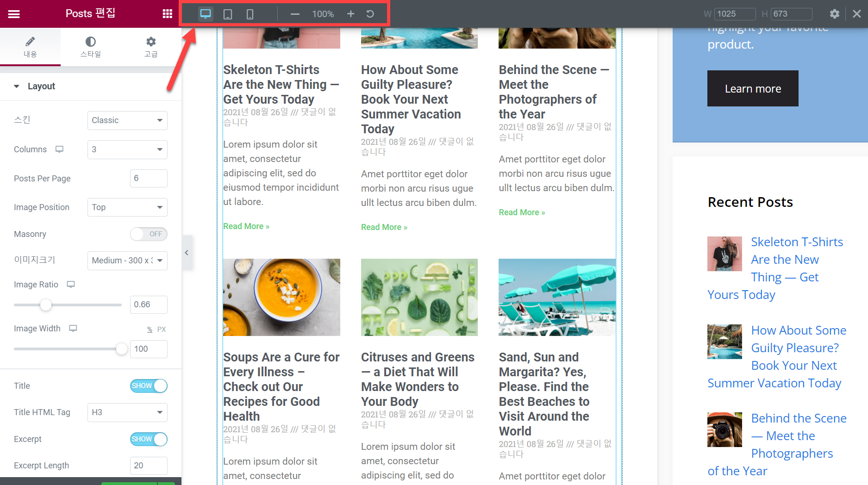Switch to desktop preview mode

(206, 14)
